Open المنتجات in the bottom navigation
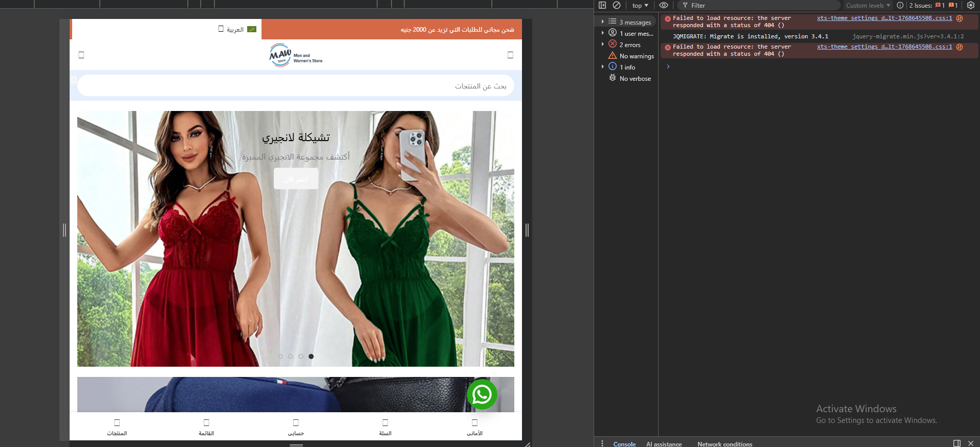 pyautogui.click(x=117, y=427)
